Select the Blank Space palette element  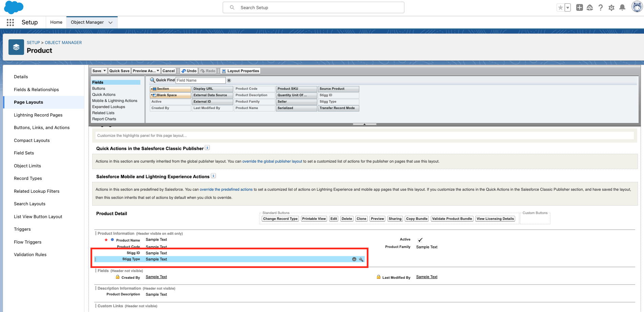[170, 95]
